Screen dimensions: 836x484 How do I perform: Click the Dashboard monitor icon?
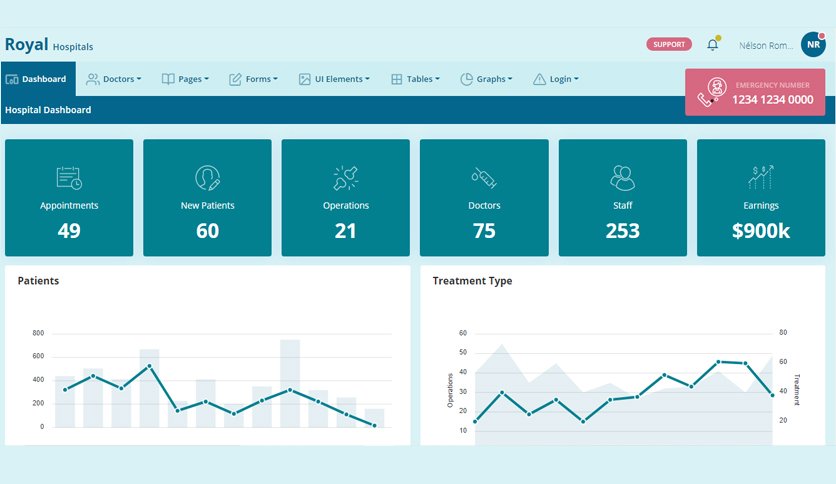12,79
